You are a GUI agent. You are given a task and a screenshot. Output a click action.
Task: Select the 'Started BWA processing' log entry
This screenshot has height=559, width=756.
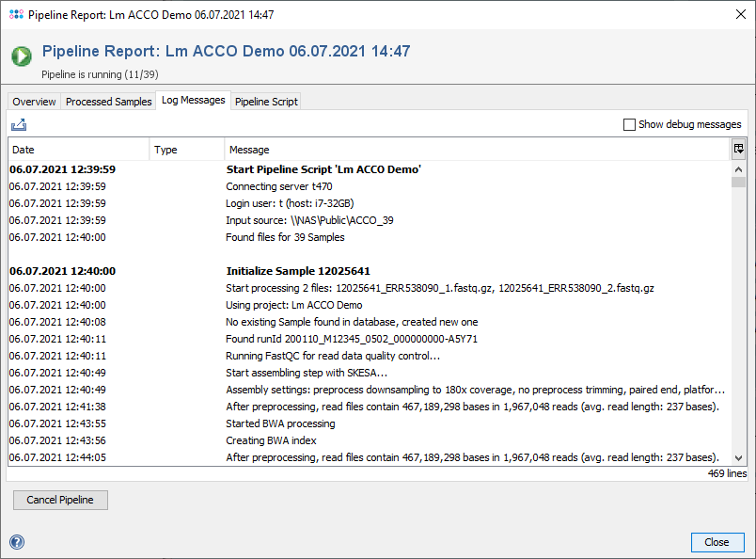280,423
